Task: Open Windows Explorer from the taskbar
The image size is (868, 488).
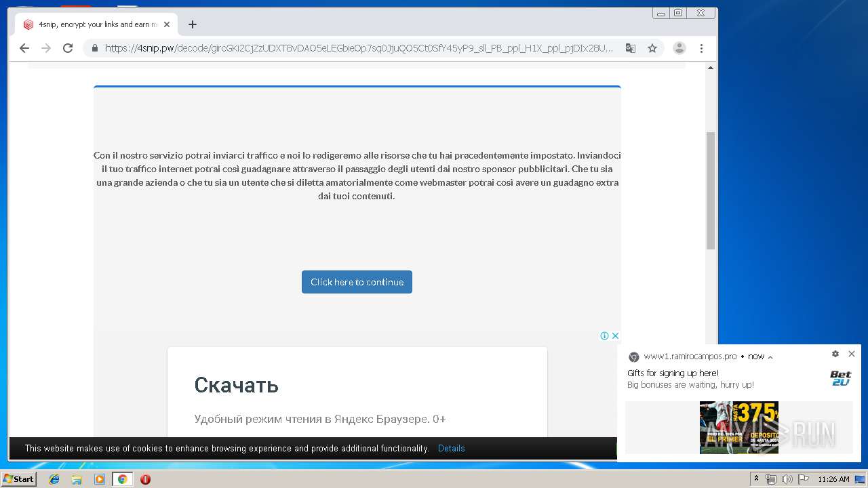Action: (77, 479)
